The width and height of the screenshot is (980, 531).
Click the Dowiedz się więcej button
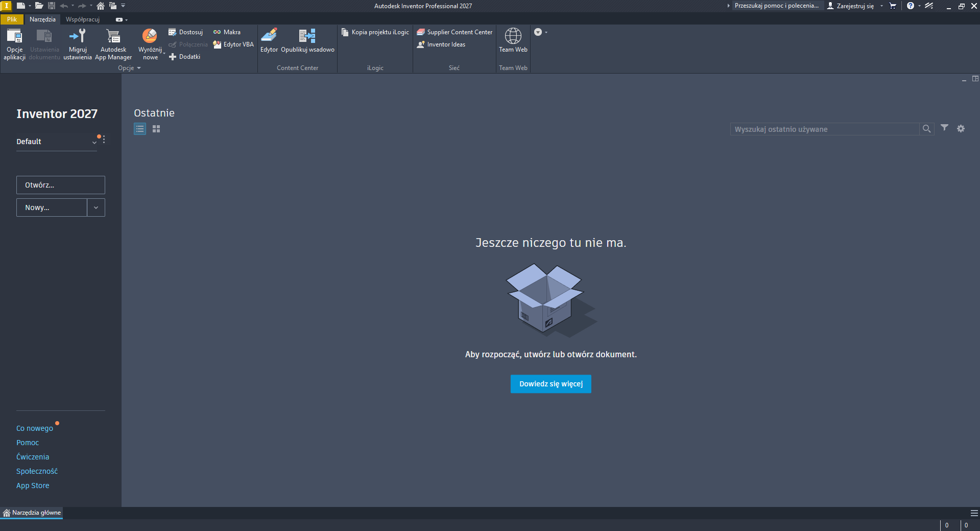[551, 384]
